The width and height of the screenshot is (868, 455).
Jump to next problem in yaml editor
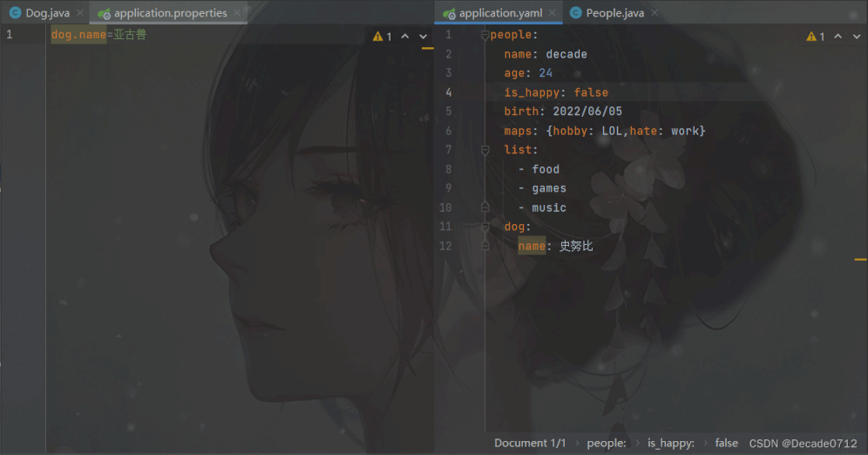click(857, 37)
